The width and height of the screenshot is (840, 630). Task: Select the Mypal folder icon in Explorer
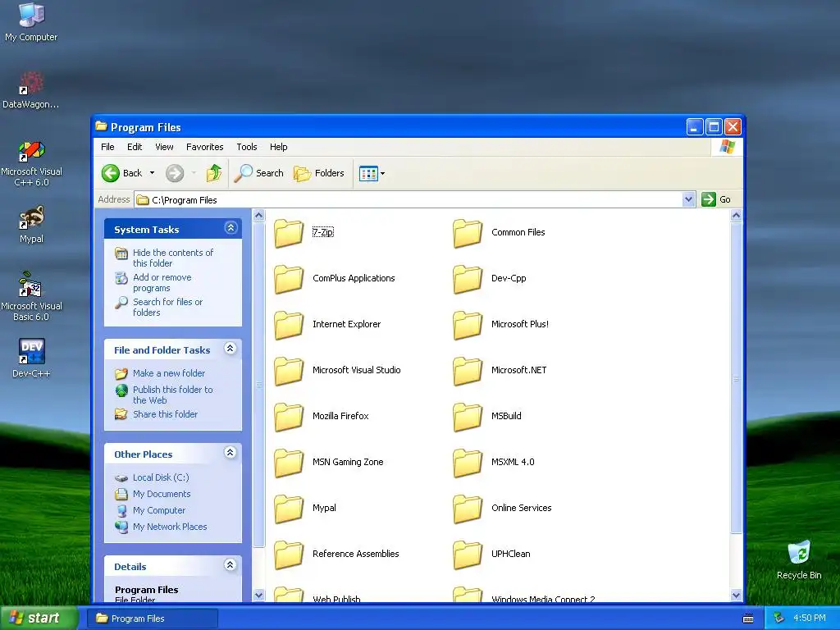pos(289,509)
